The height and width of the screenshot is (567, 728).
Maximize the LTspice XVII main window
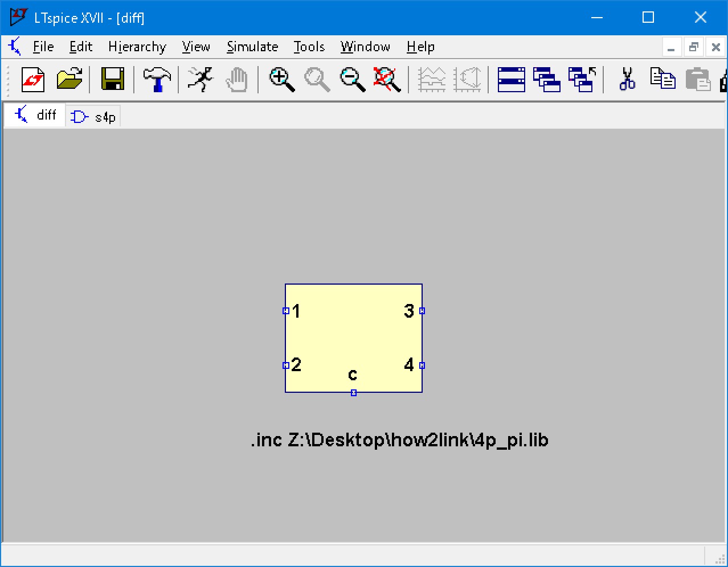click(x=648, y=18)
